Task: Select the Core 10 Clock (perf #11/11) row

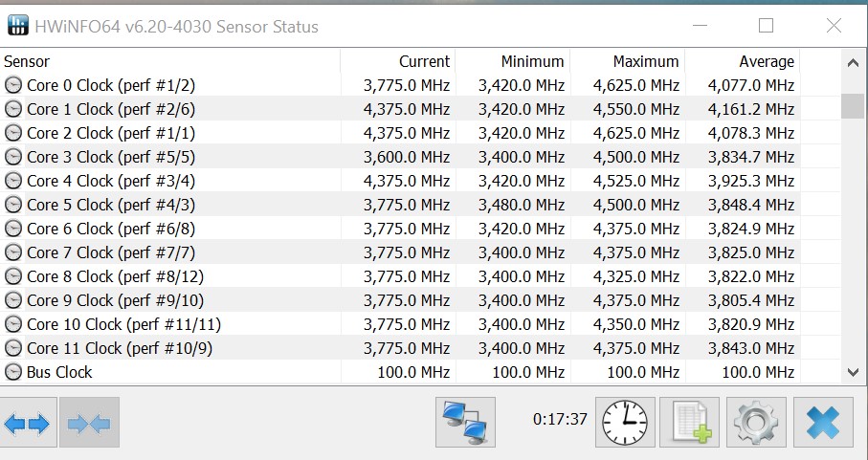Action: (400, 324)
